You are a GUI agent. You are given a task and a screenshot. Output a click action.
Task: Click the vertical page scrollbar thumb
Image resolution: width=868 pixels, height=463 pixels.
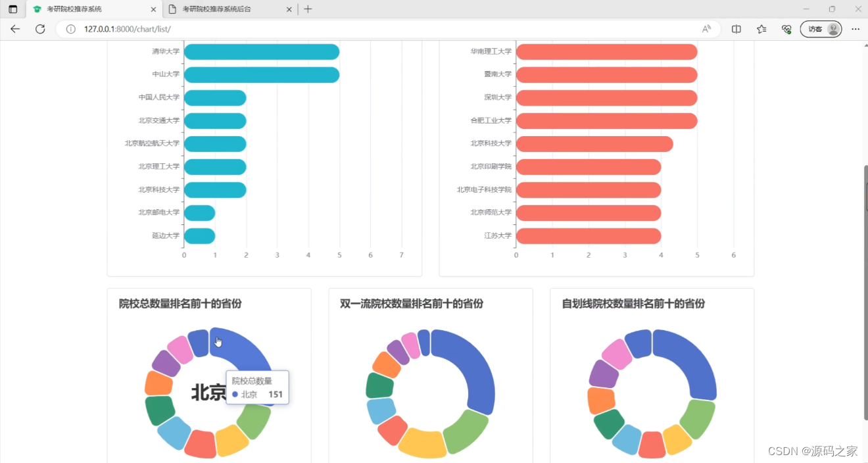point(865,293)
